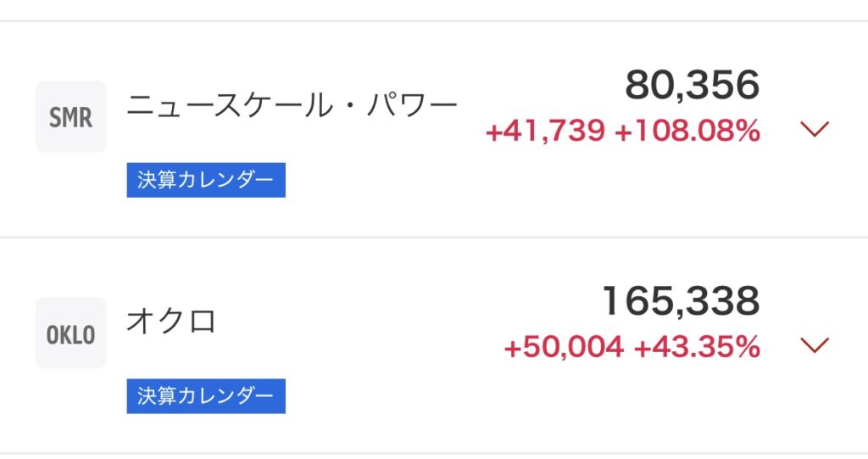The width and height of the screenshot is (868, 459).
Task: Select the オクロ stock name
Action: coord(171,321)
